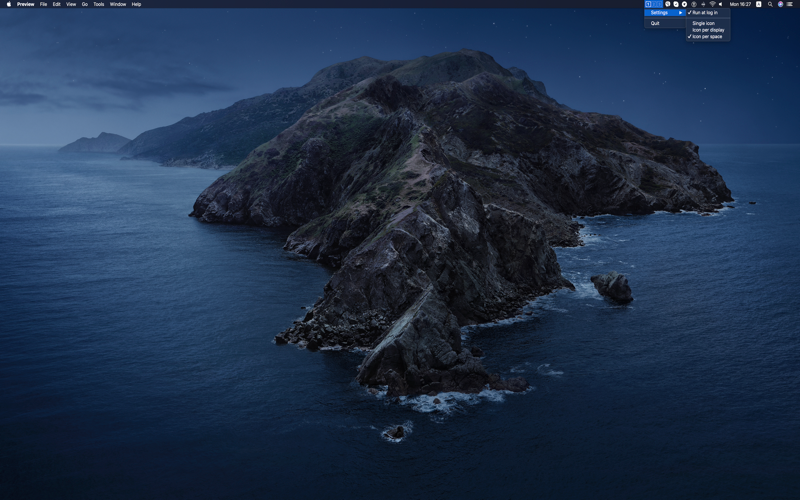Open the Window menu

[x=118, y=4]
